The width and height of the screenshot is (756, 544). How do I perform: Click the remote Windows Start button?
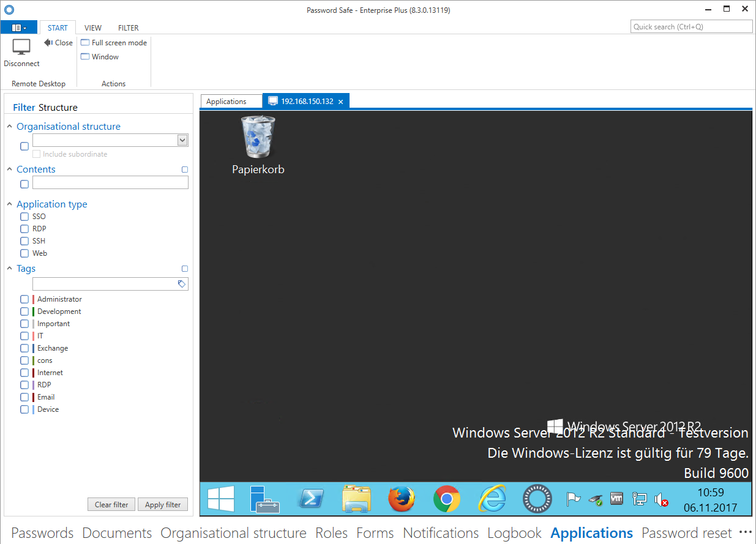coord(221,499)
